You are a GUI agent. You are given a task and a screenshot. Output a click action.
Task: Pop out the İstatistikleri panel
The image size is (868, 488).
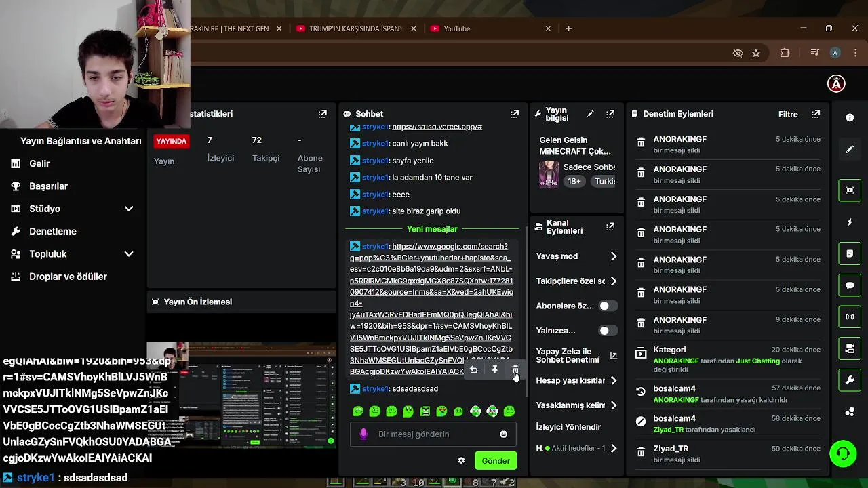tap(323, 114)
